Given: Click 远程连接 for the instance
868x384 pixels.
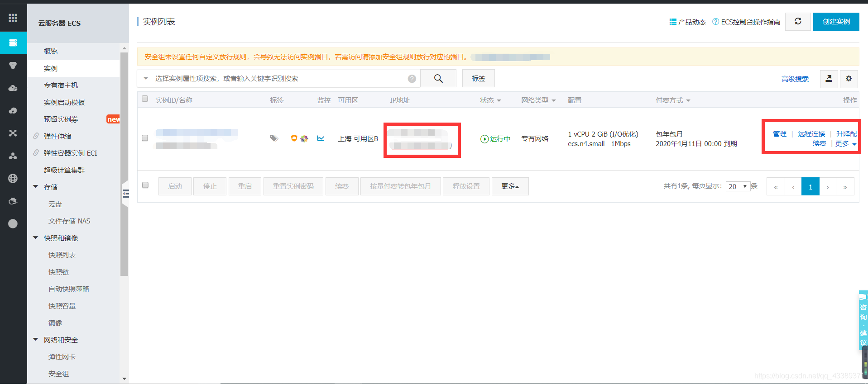Looking at the screenshot, I should coord(811,133).
